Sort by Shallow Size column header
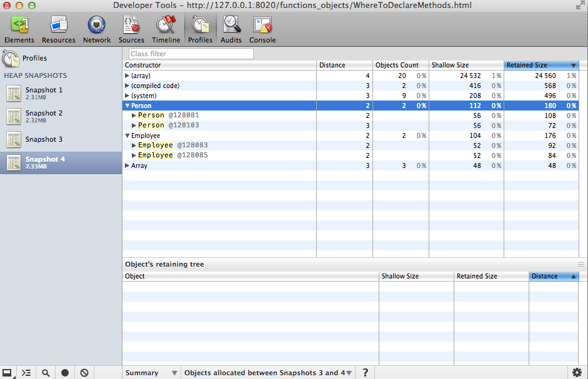 point(466,65)
